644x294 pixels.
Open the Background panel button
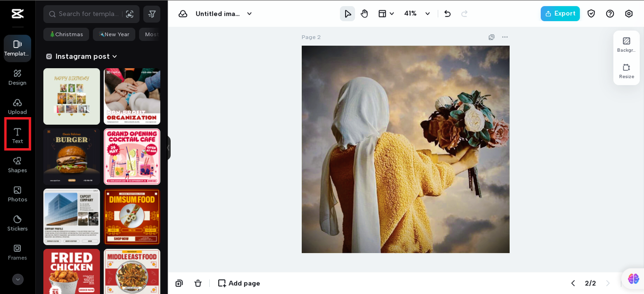[x=626, y=44]
